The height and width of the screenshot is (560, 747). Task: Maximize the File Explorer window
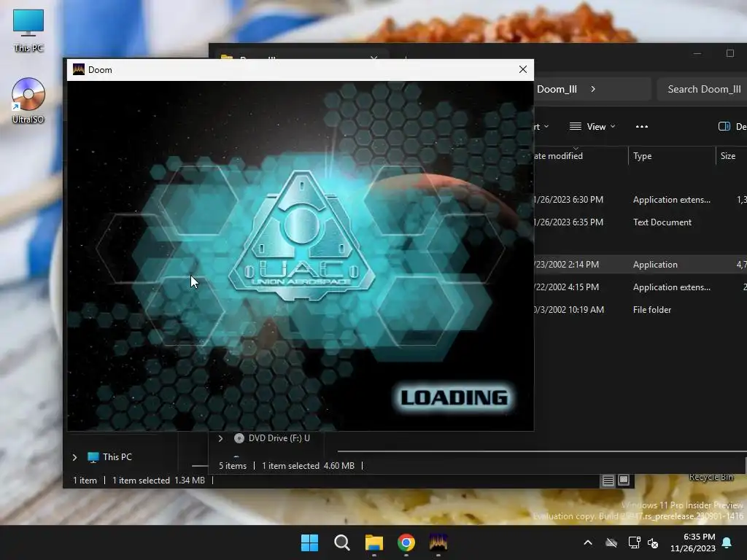click(729, 53)
